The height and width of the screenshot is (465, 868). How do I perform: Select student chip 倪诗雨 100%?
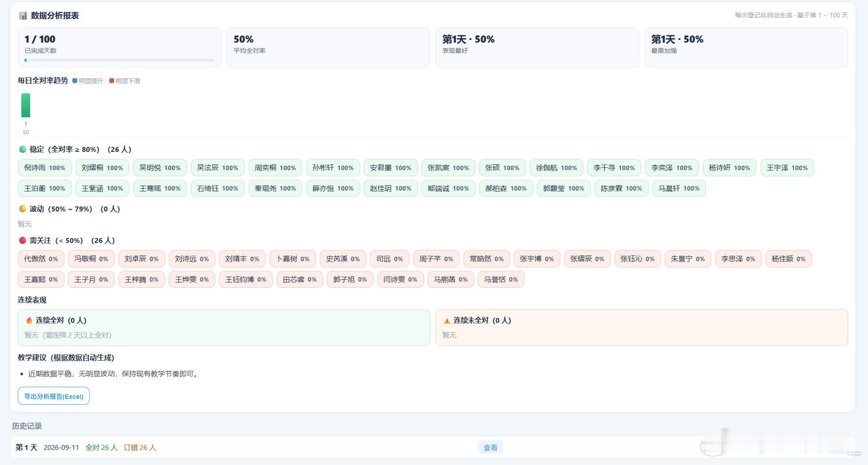[x=45, y=168]
